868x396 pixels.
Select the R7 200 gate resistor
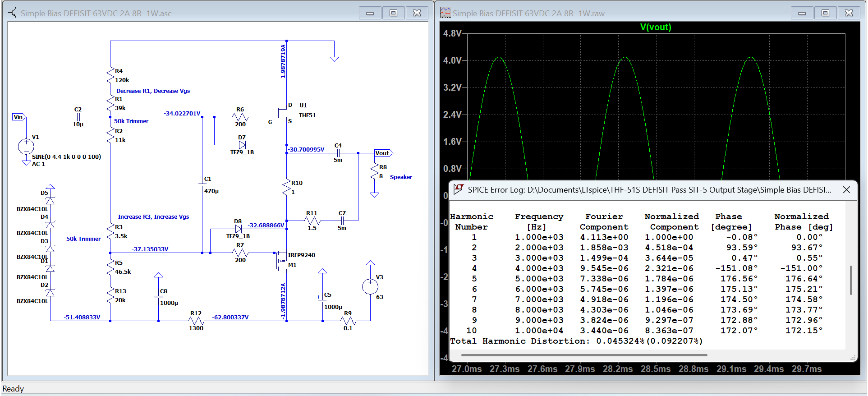pyautogui.click(x=240, y=253)
